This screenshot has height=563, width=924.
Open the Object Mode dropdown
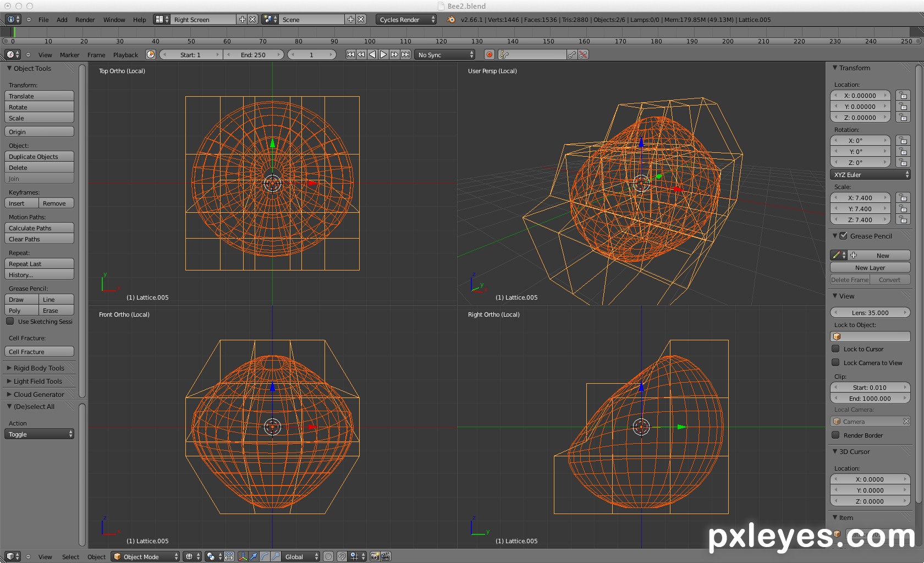[x=146, y=556]
